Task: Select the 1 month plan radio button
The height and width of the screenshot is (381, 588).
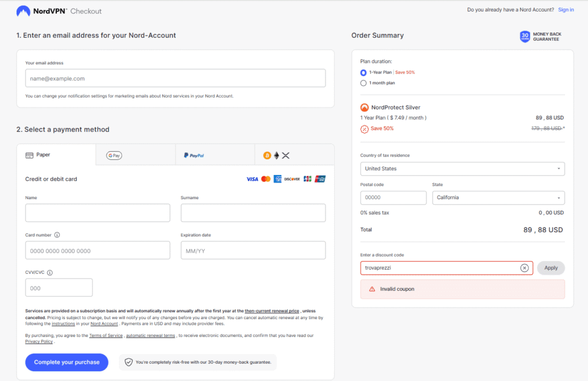Action: click(x=363, y=83)
